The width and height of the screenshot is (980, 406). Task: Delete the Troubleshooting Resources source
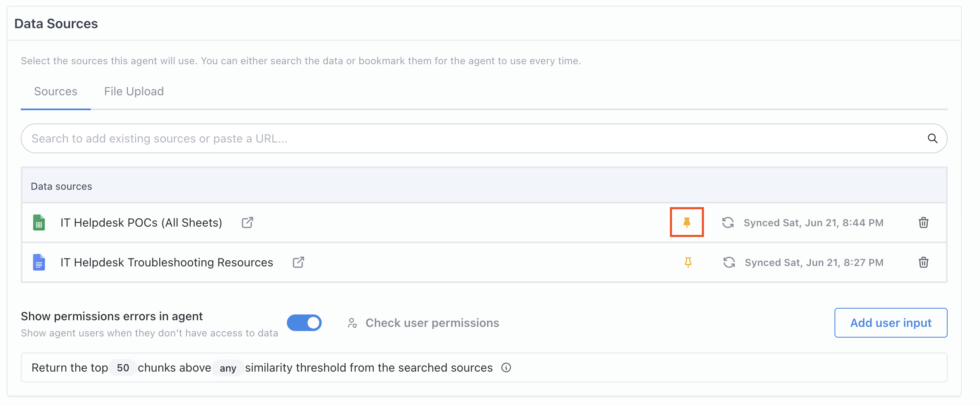click(924, 262)
